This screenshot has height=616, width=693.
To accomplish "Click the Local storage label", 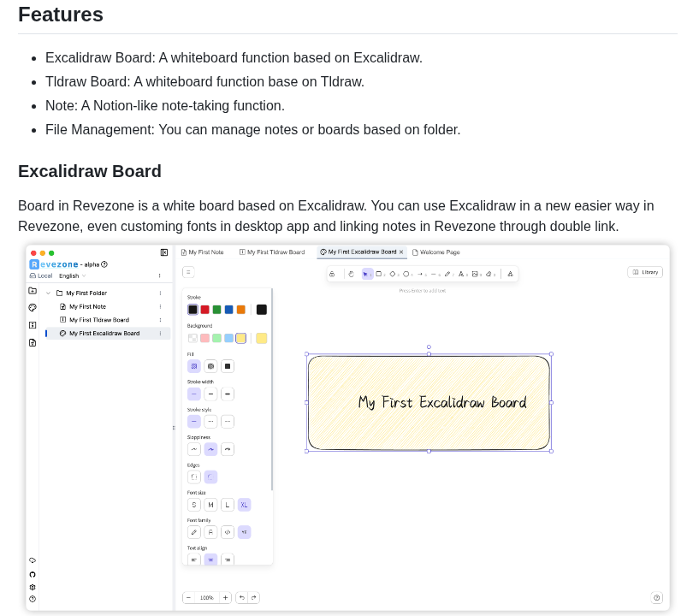I will [41, 275].
